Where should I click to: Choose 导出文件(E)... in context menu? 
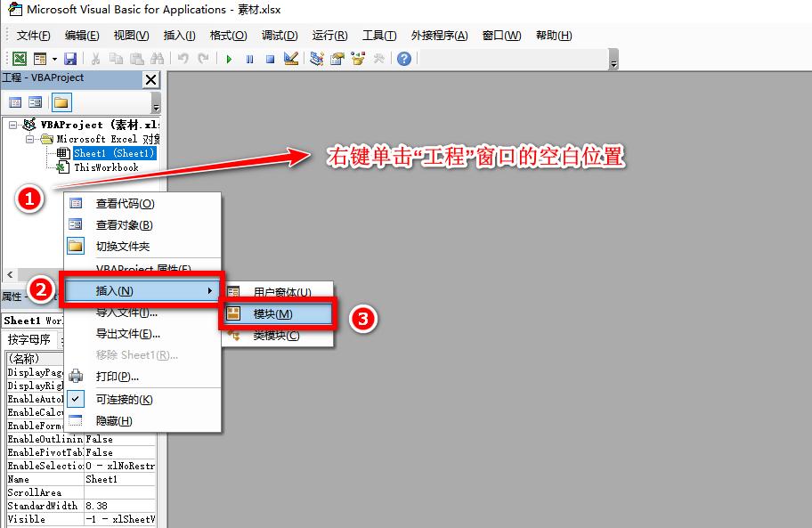click(142, 334)
